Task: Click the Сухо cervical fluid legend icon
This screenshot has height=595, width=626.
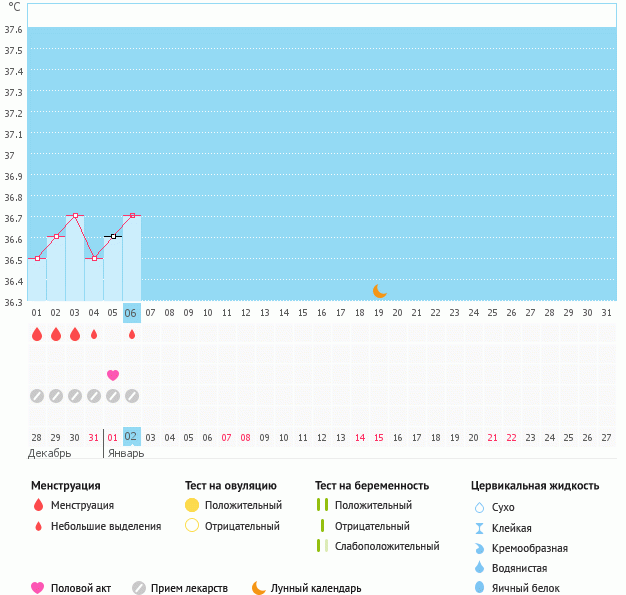Action: pyautogui.click(x=479, y=507)
